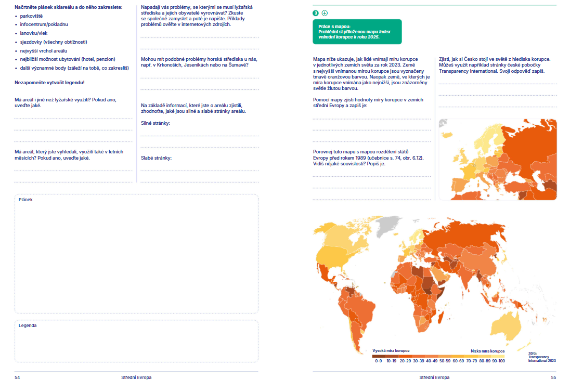Click the Europe corruption map inset
The height and width of the screenshot is (392, 570).
498,160
